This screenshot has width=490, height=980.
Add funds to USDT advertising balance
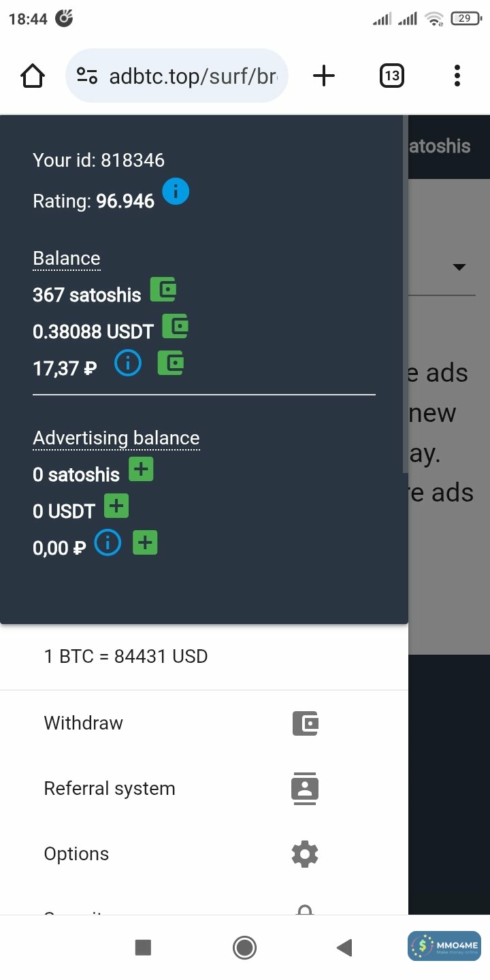coord(116,506)
